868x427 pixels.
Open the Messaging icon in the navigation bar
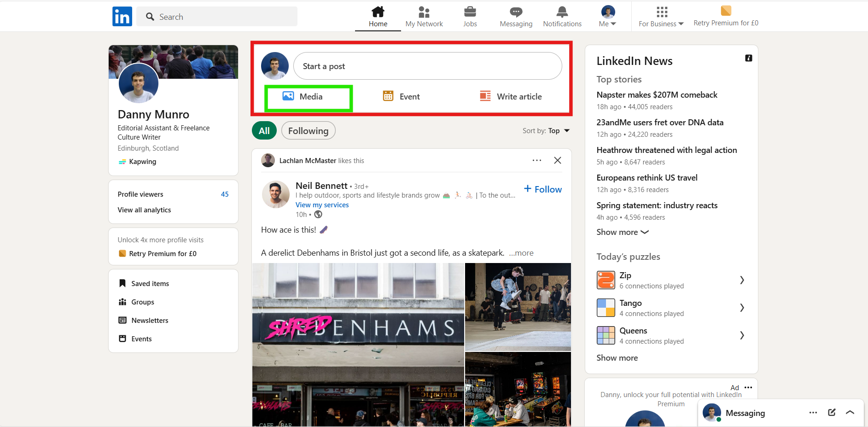[515, 12]
